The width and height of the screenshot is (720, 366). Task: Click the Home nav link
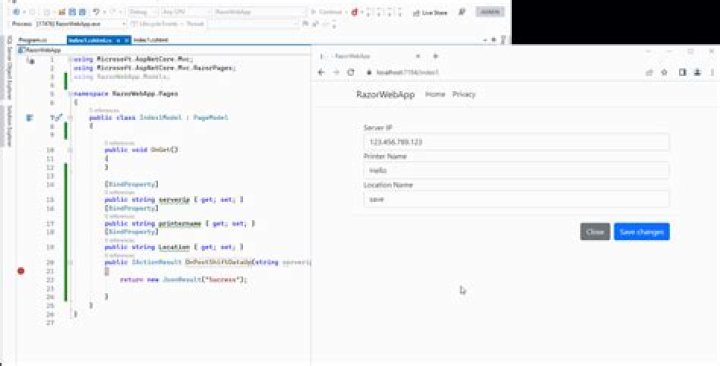(435, 94)
